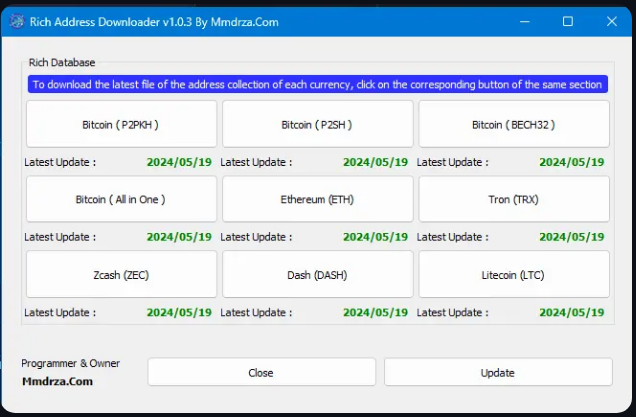The image size is (636, 417).
Task: Download the Bitcoin (P2PKH) address file
Action: click(x=121, y=125)
